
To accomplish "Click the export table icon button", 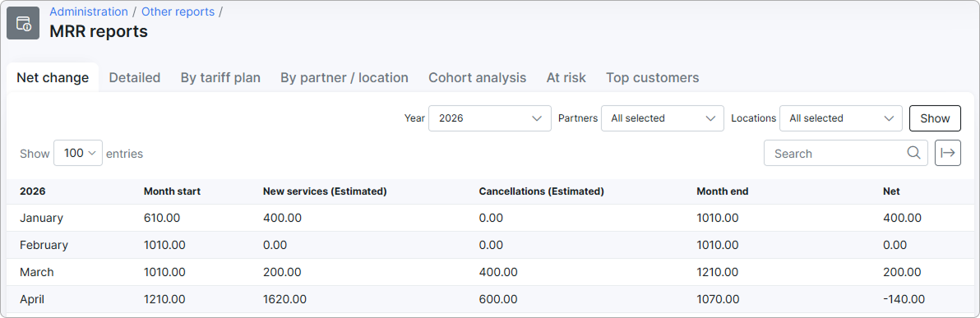I will 947,153.
